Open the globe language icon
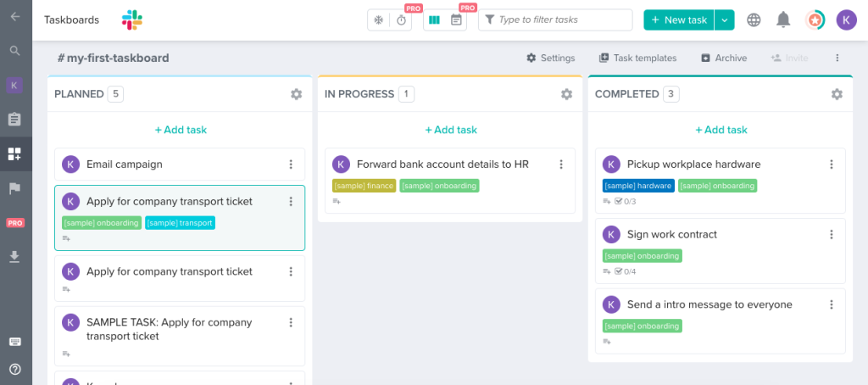The height and width of the screenshot is (385, 868). click(754, 20)
